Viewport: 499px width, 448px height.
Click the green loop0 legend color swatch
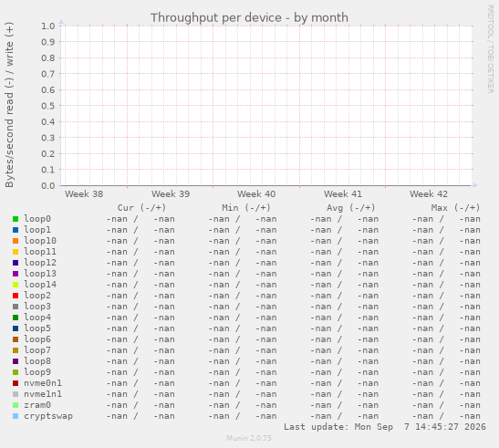pos(16,219)
